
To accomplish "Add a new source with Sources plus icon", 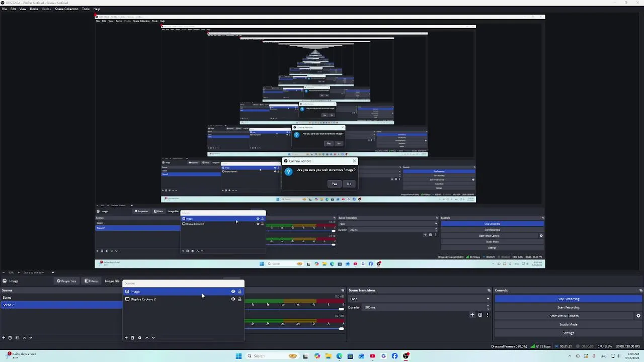I will (x=126, y=338).
